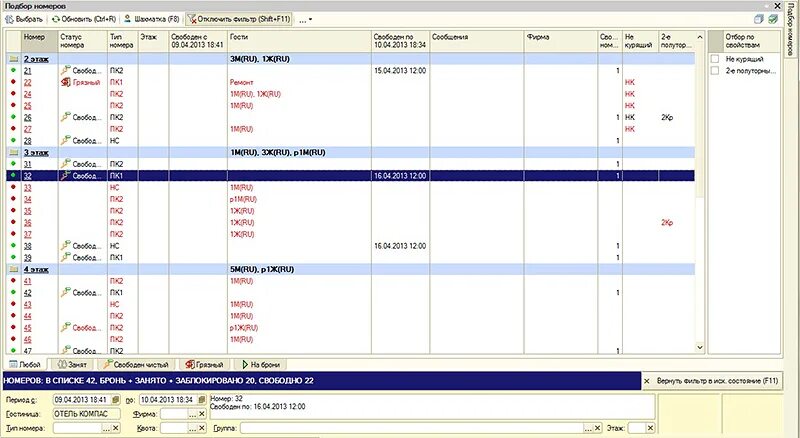This screenshot has width=800, height=438.
Task: Click green status dot of room 31
Action: [13, 163]
